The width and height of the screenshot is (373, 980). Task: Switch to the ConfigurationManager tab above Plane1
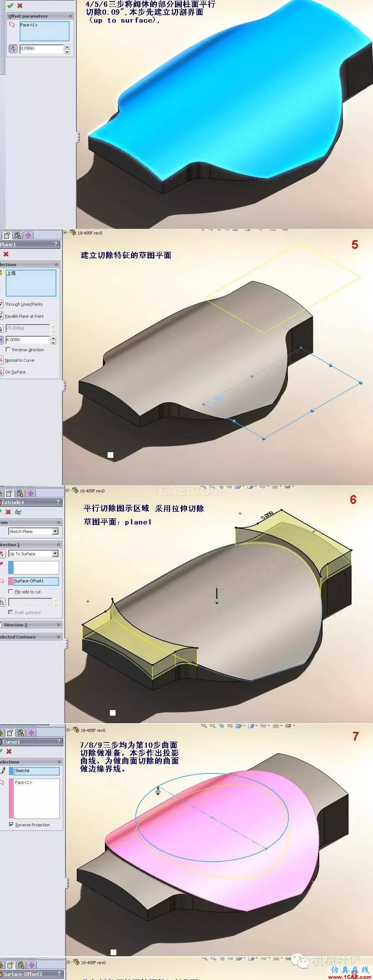coord(18,235)
